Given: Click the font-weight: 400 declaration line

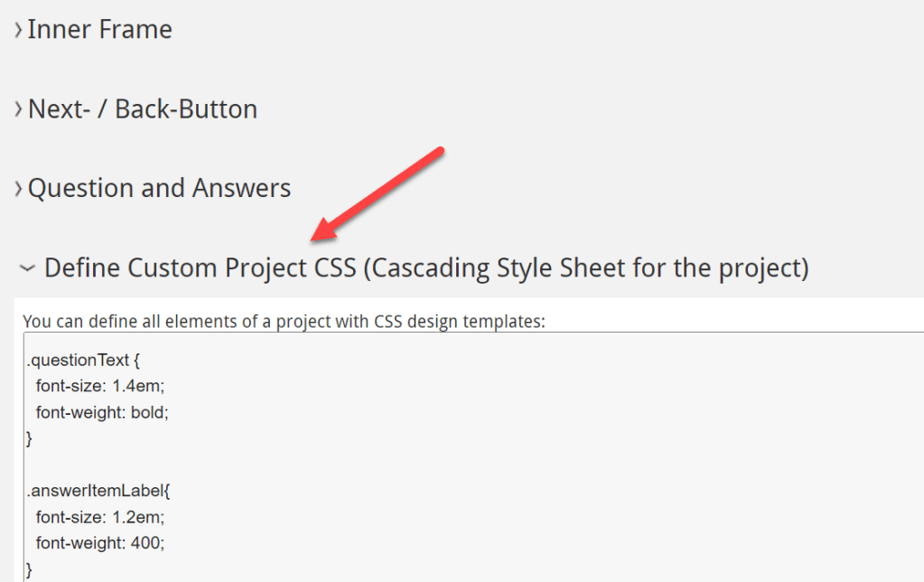Looking at the screenshot, I should 100,543.
